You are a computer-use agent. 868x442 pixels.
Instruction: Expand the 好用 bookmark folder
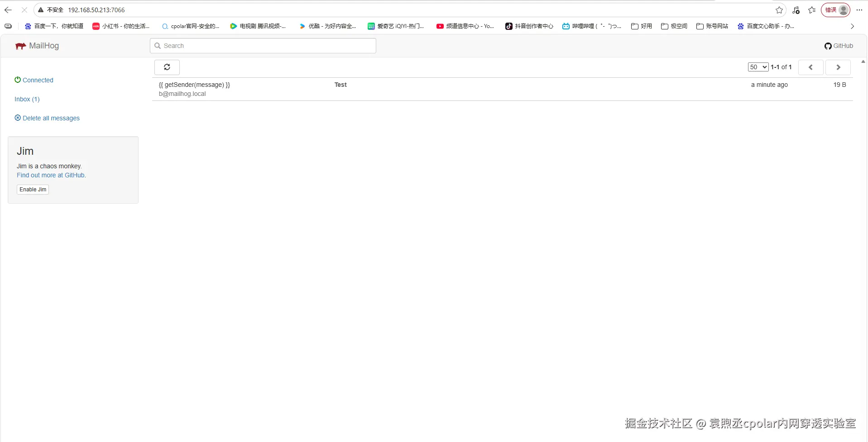click(642, 26)
